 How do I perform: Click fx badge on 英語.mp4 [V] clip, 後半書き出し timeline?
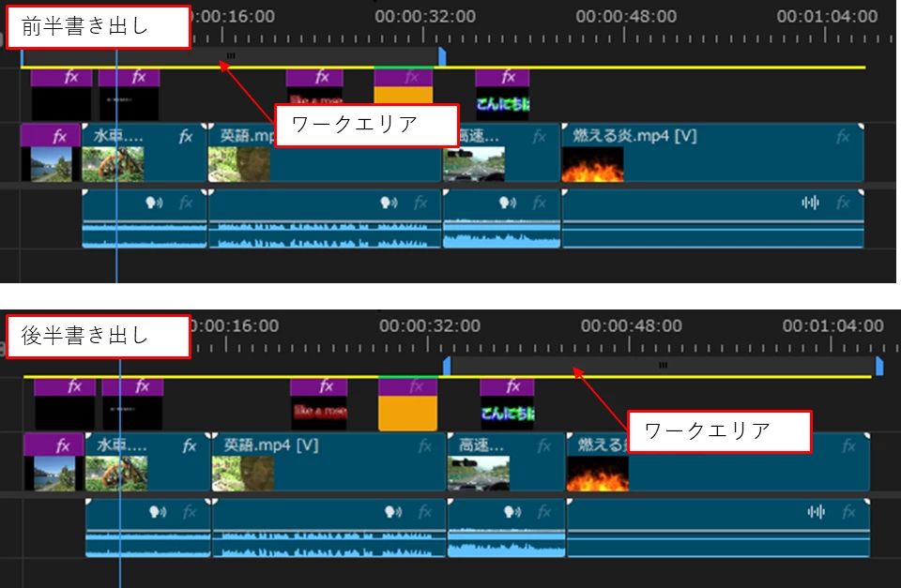click(424, 446)
